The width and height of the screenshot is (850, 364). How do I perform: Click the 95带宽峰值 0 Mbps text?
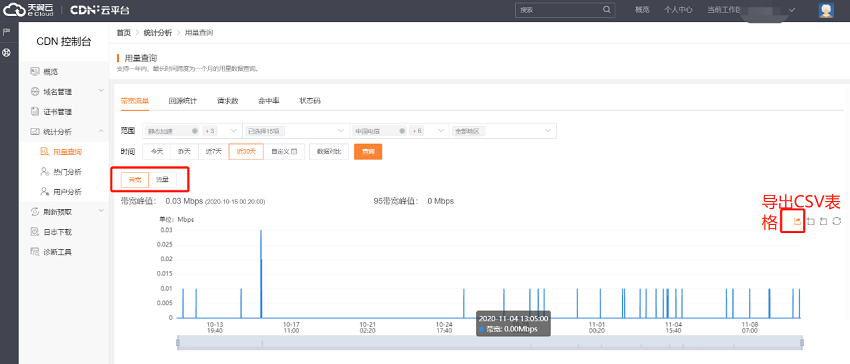pos(414,201)
